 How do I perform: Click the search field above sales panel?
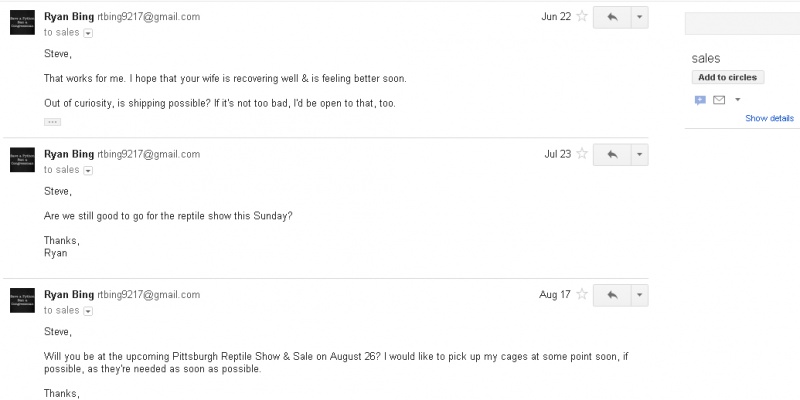click(742, 23)
